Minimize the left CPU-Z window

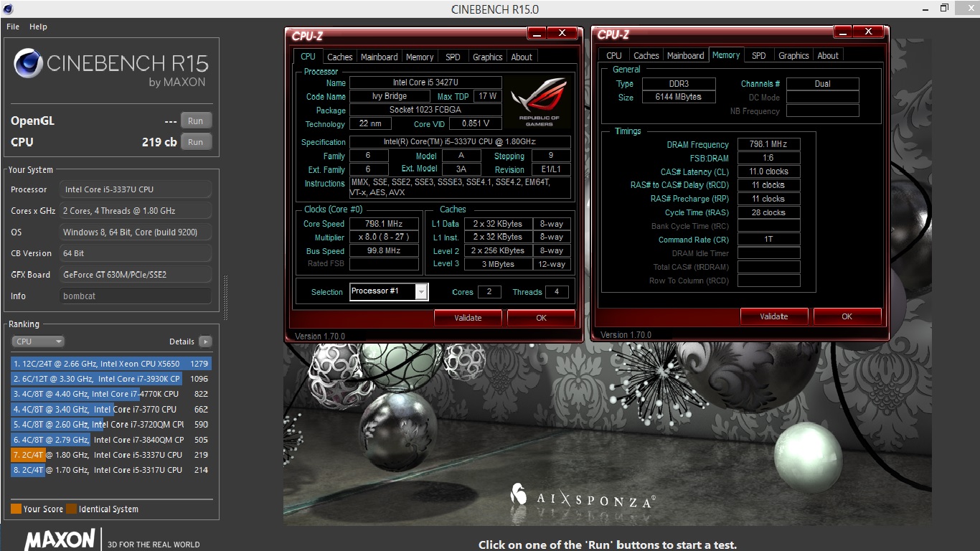click(537, 33)
